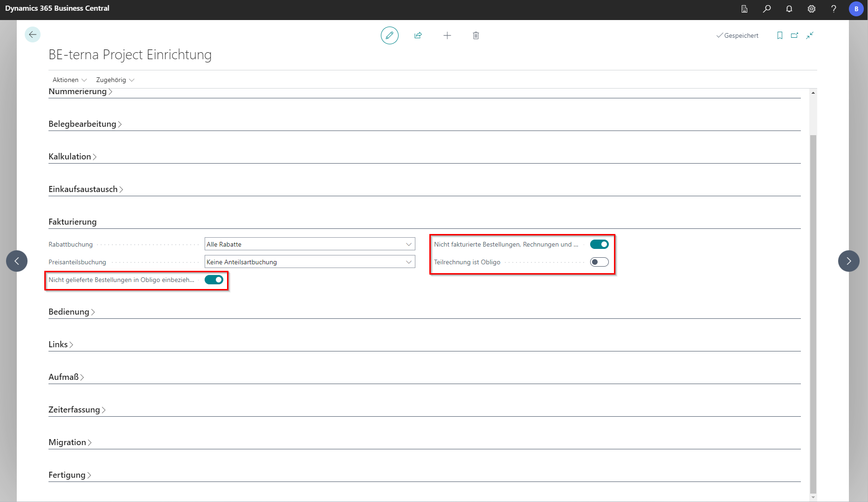Click the pencil edit icon
Screen dimensions: 868x502
tap(389, 35)
